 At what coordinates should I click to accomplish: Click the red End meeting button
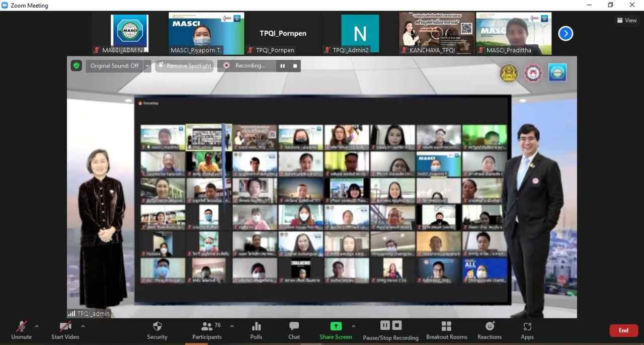point(623,330)
